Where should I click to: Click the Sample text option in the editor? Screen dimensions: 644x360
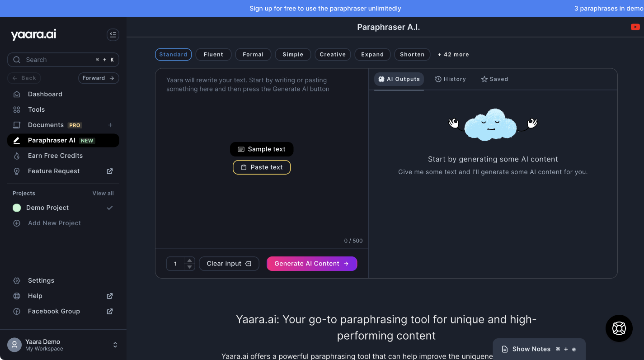[x=262, y=149]
